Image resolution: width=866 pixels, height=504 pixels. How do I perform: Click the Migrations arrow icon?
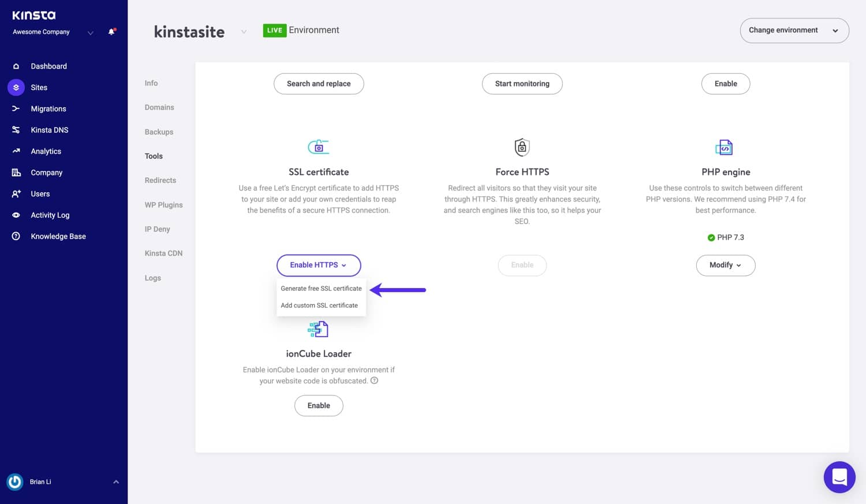click(x=16, y=109)
